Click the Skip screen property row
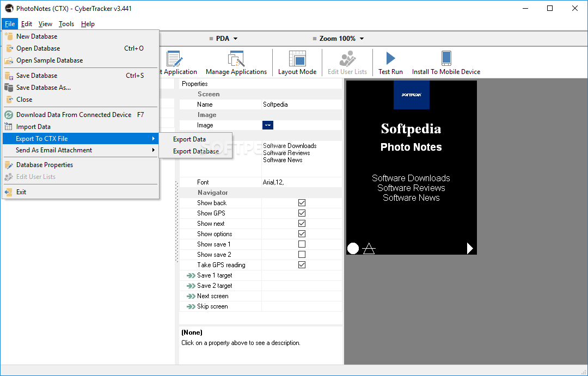 (x=261, y=307)
